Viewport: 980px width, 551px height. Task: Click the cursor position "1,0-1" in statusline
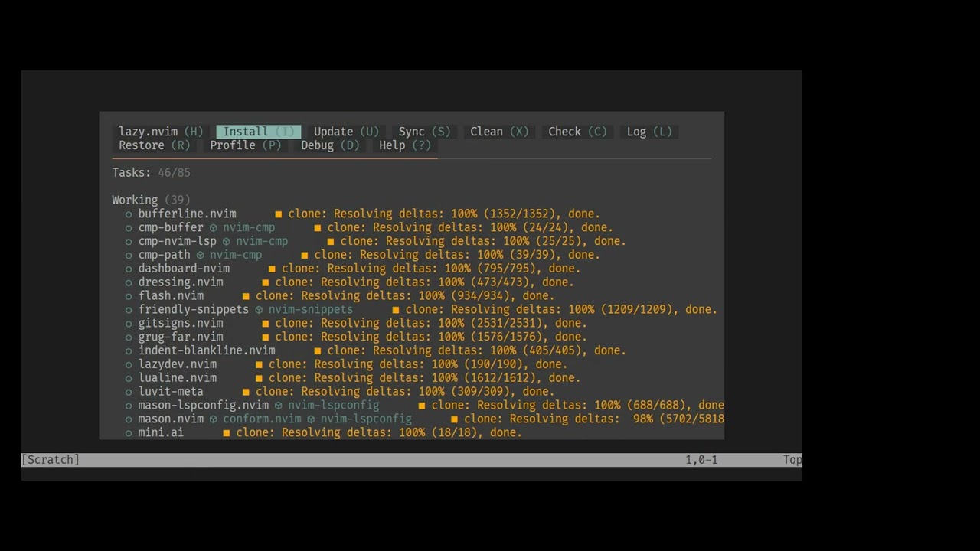pyautogui.click(x=701, y=460)
